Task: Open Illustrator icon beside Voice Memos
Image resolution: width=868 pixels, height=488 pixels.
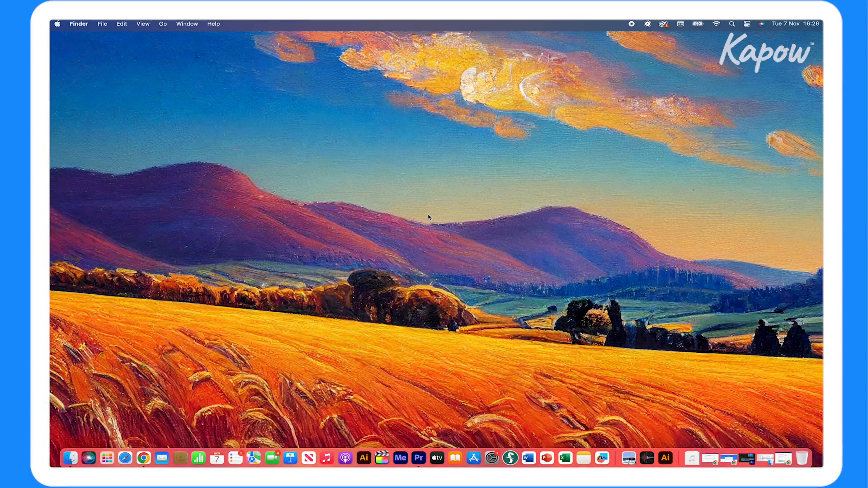Action: point(665,458)
